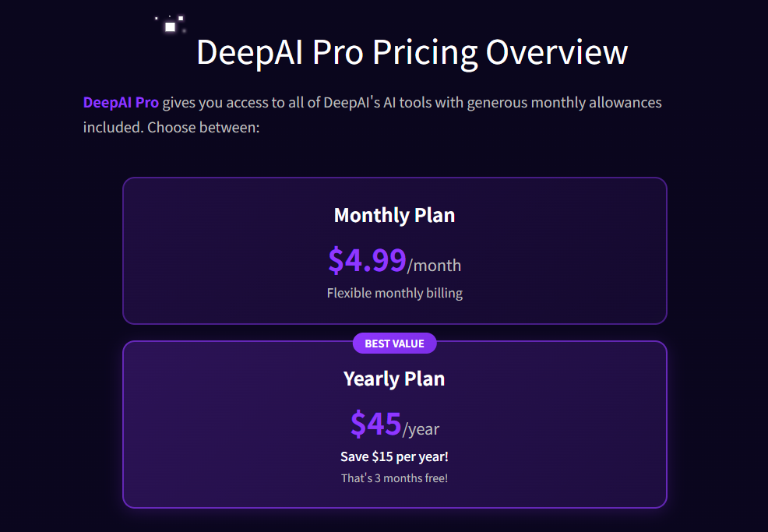Click the That's 3 months free note
This screenshot has height=532, width=768.
pyautogui.click(x=394, y=478)
